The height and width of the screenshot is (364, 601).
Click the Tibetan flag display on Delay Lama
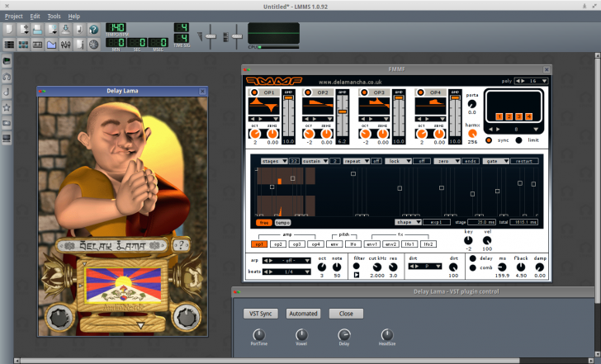124,285
